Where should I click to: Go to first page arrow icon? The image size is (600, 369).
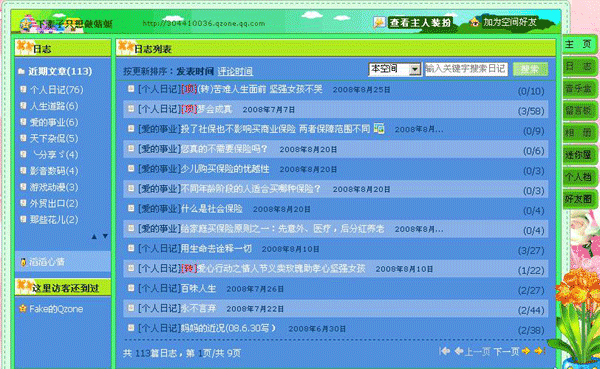(445, 351)
